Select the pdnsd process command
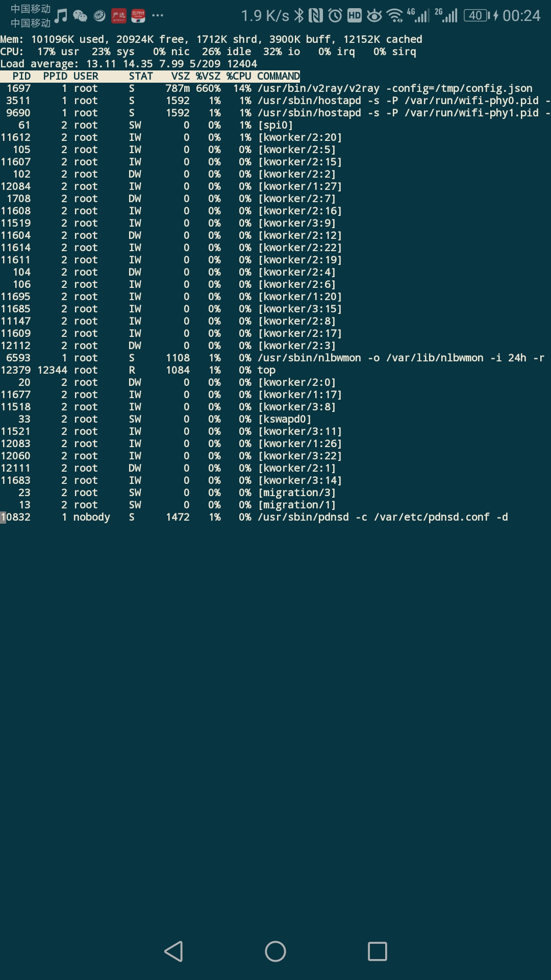This screenshot has width=551, height=980. tap(383, 517)
